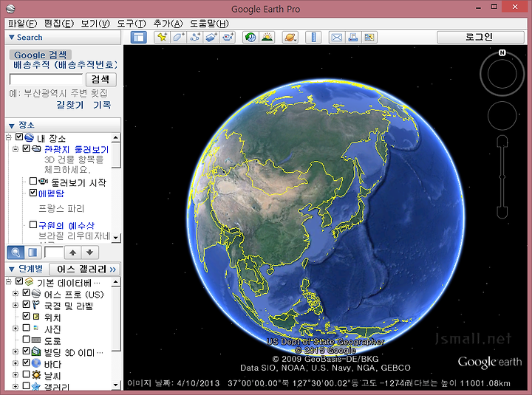Enable the 사진 layer checkbox

26,327
